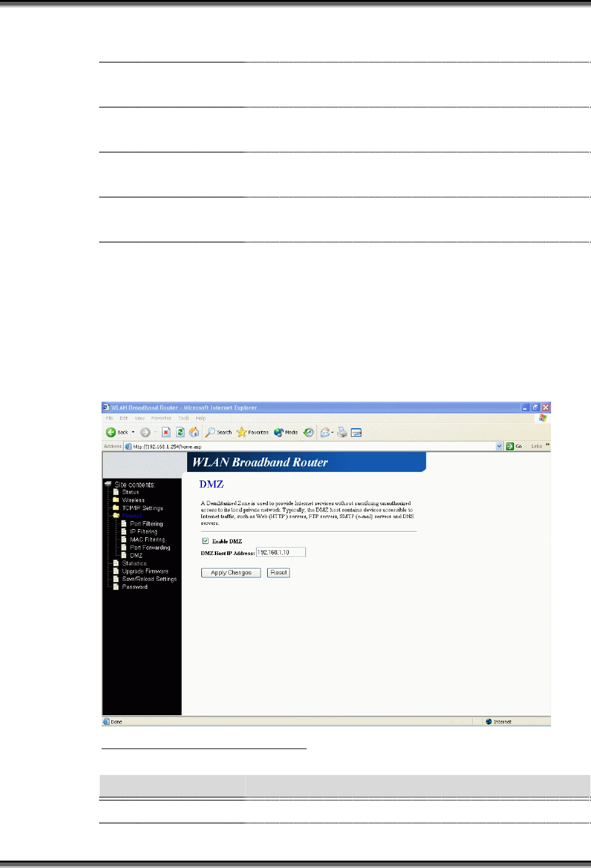Click the TCP/IP Settings folder icon
Screen dimensions: 591x868
coord(116,508)
